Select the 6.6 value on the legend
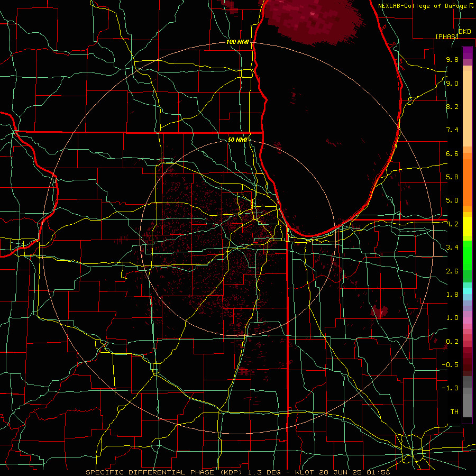 point(452,153)
